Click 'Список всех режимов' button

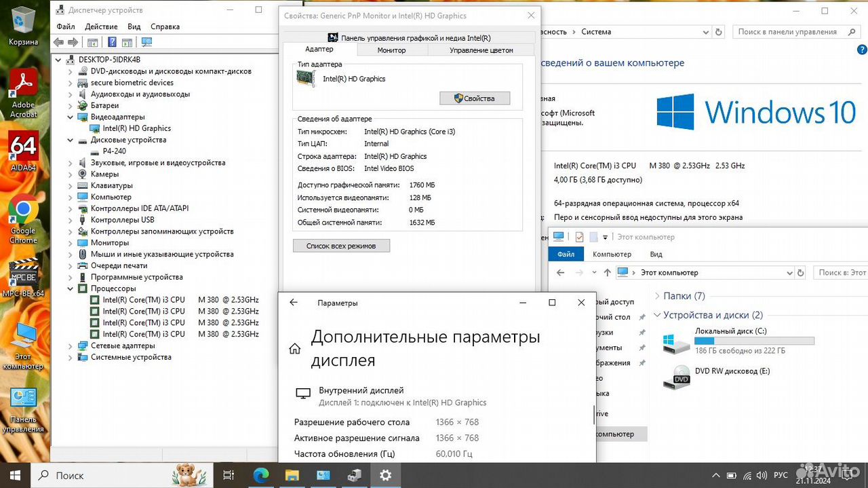[341, 246]
